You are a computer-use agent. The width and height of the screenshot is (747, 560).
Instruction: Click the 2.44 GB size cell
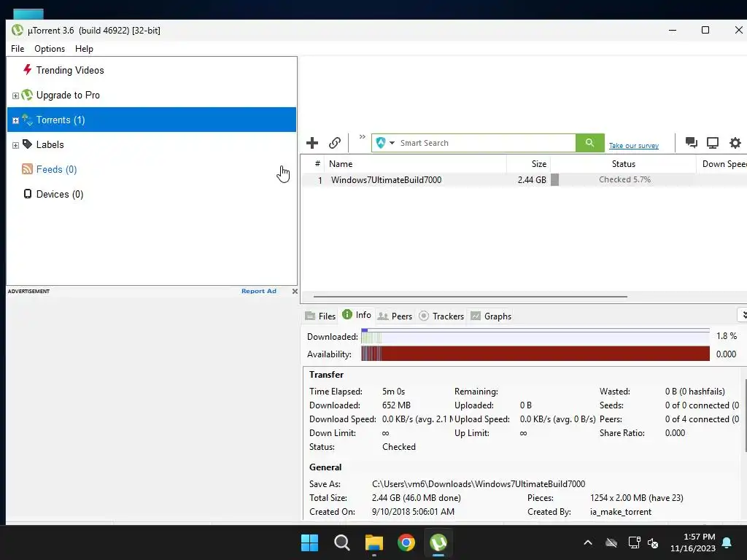pyautogui.click(x=532, y=180)
